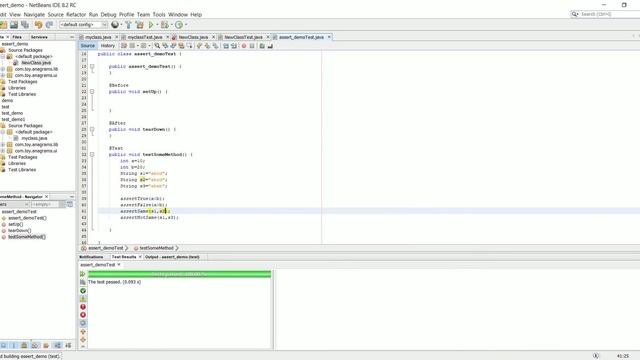Select NewClass.java in the Projects tree
Screen dimensions: 640x360
(36, 63)
